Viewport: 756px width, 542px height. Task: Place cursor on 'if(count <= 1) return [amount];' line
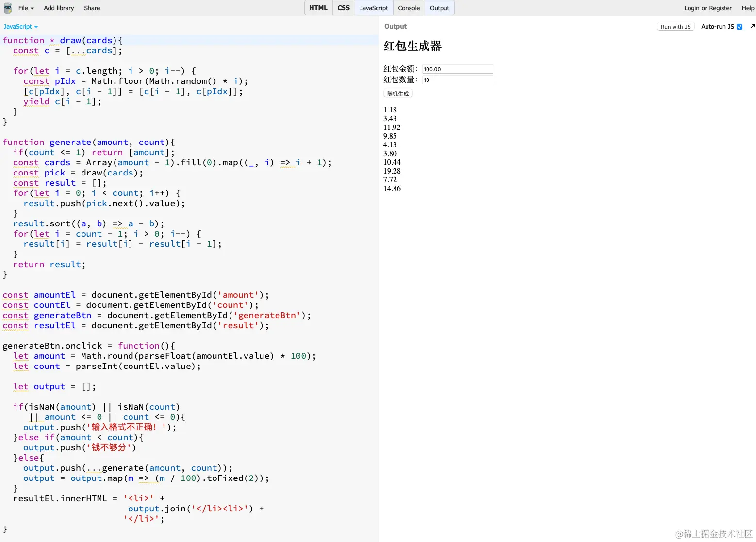tap(94, 152)
